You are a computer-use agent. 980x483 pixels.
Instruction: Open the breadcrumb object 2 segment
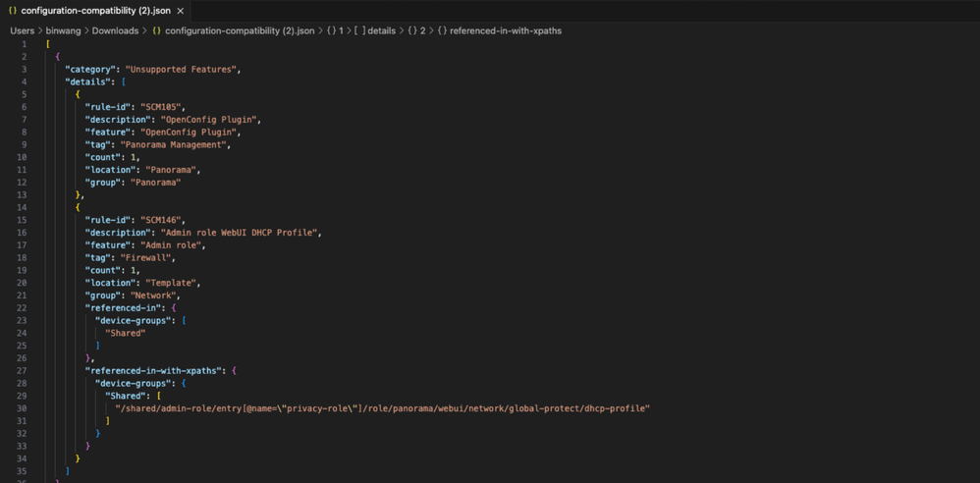[416, 30]
